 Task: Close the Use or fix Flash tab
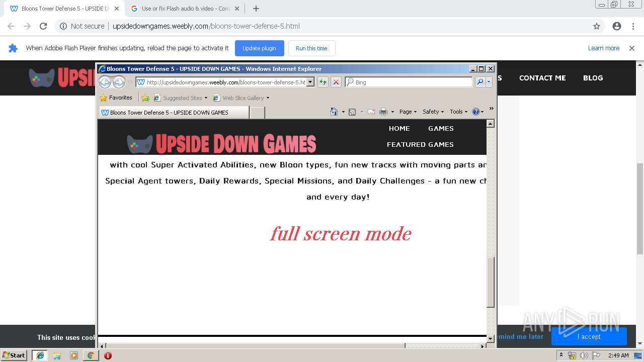pos(237,9)
